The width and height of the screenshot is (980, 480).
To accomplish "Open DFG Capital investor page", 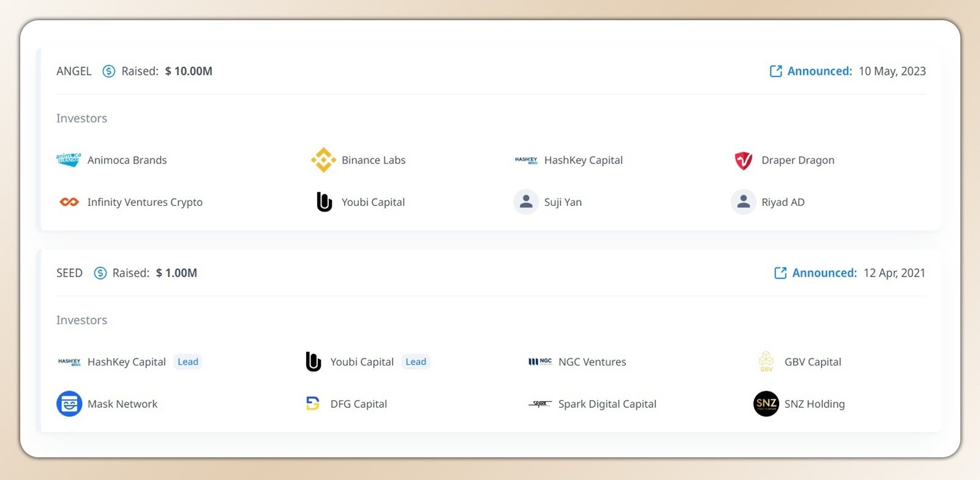I will (359, 405).
